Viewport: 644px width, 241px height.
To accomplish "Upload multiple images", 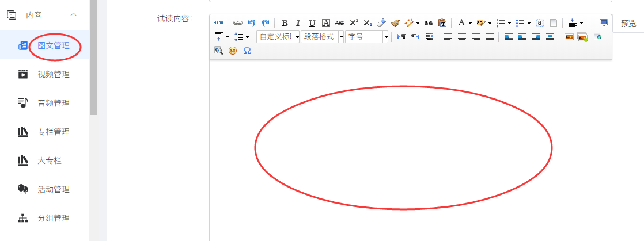I will point(583,37).
